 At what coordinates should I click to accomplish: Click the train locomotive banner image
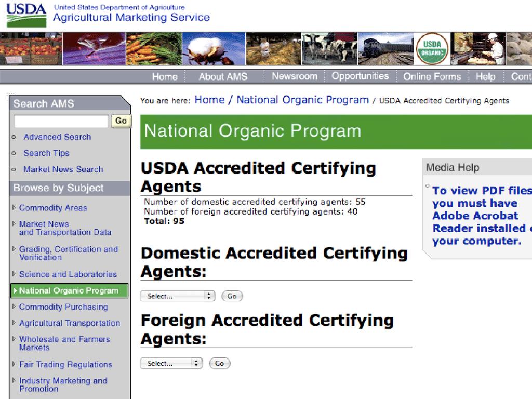pos(386,49)
